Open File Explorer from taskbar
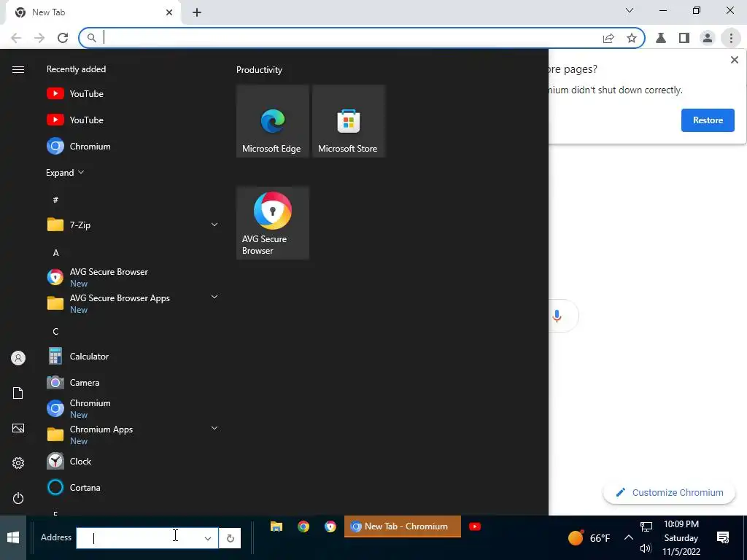This screenshot has height=560, width=747. pyautogui.click(x=276, y=526)
